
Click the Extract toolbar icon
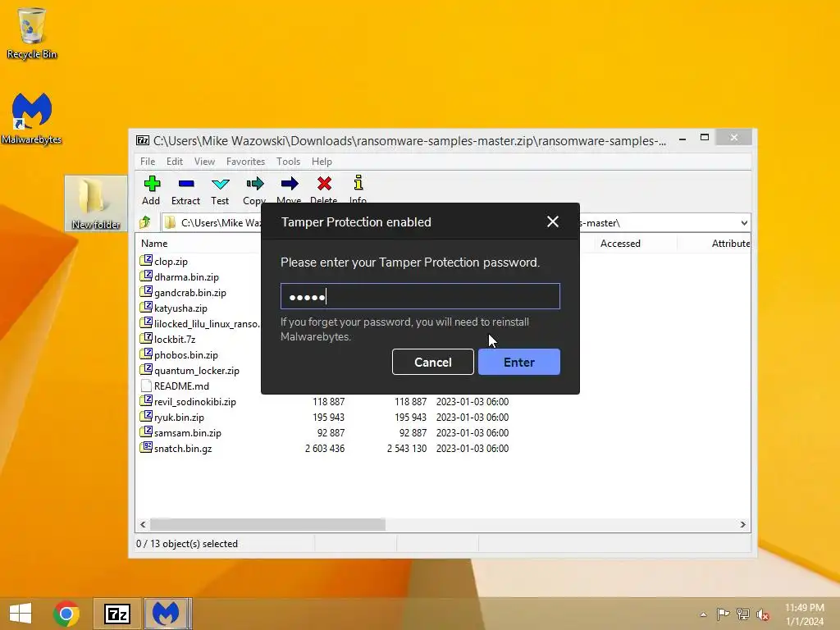point(186,184)
